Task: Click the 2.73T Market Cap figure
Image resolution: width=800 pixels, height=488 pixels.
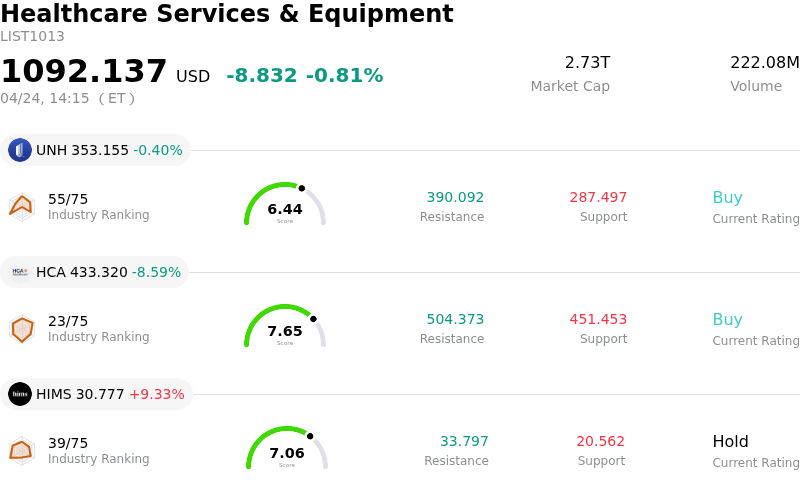Action: 587,63
